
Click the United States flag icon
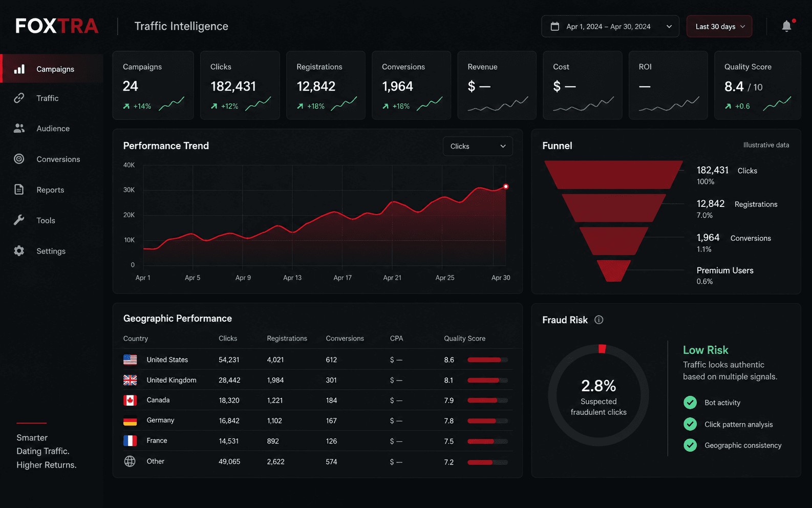[130, 359]
